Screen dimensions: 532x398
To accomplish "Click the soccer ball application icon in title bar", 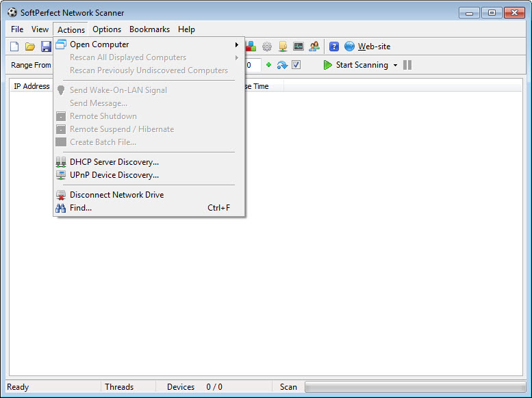I will pyautogui.click(x=12, y=12).
